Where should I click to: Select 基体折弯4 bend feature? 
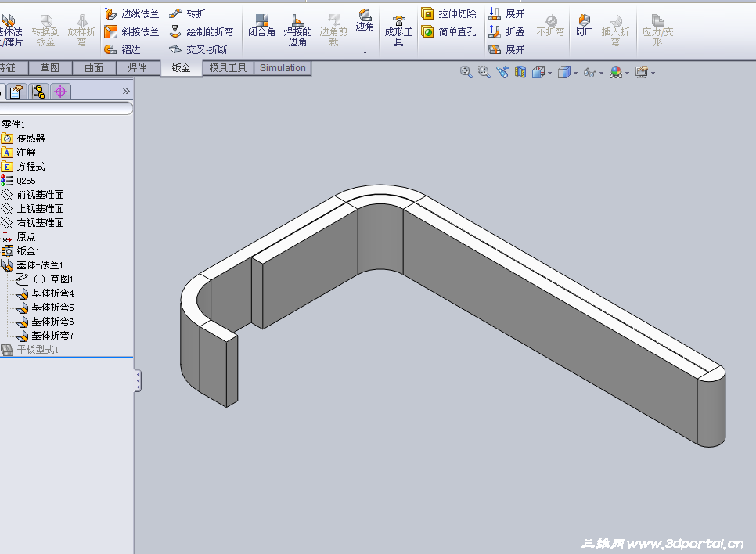[x=45, y=293]
